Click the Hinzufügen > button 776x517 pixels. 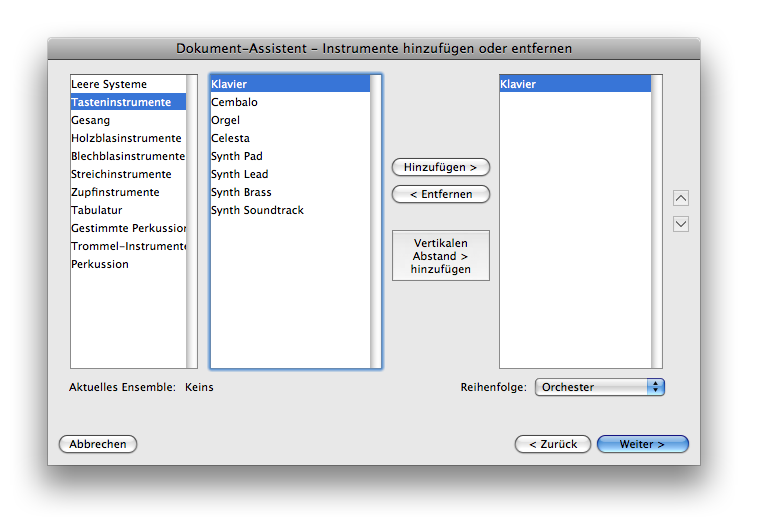pos(440,167)
